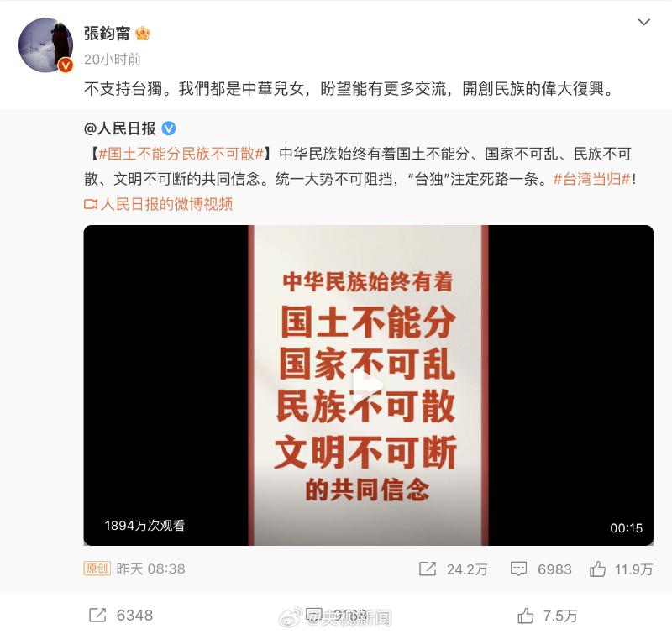Like 張鈞甯's post showing 7.5万

tap(526, 616)
